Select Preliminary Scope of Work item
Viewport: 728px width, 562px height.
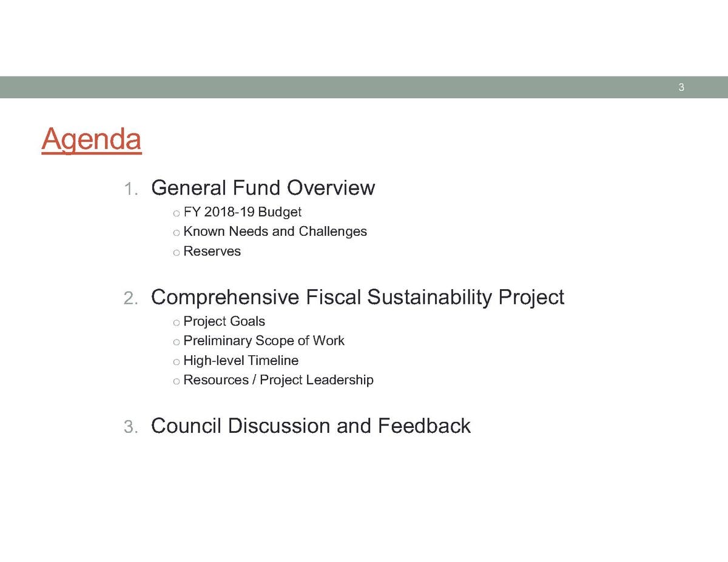click(x=263, y=341)
